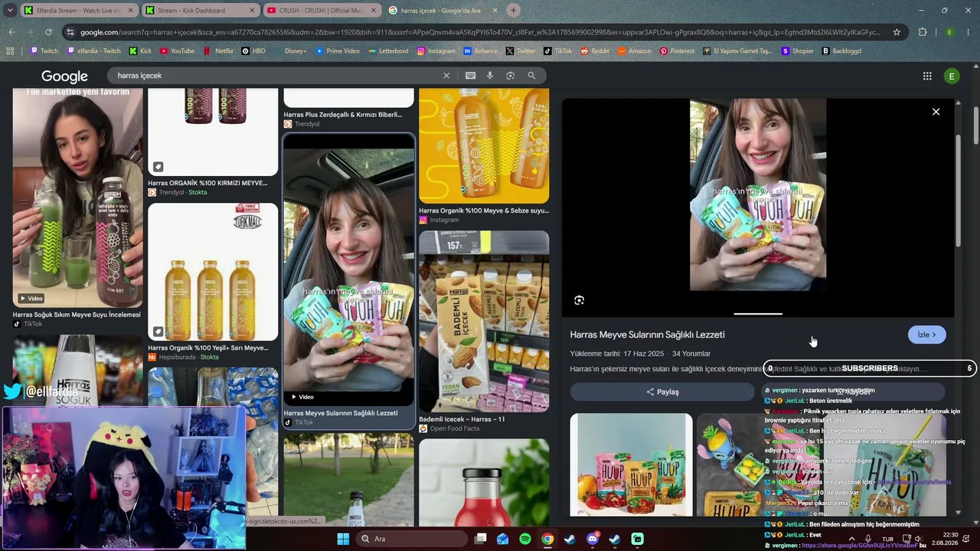Submit the search with the magnifier icon
The image size is (980, 551).
tap(531, 76)
